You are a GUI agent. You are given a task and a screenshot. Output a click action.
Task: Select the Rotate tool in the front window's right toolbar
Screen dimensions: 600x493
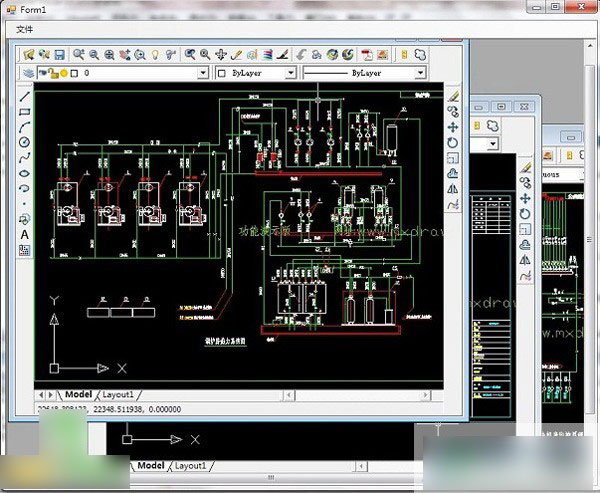coord(453,142)
